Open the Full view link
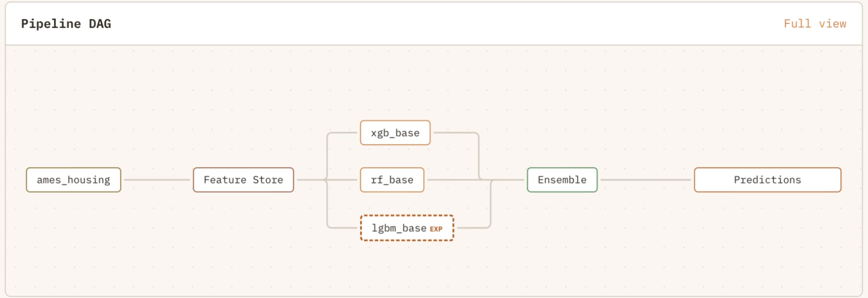Image resolution: width=868 pixels, height=298 pixels. pos(814,24)
